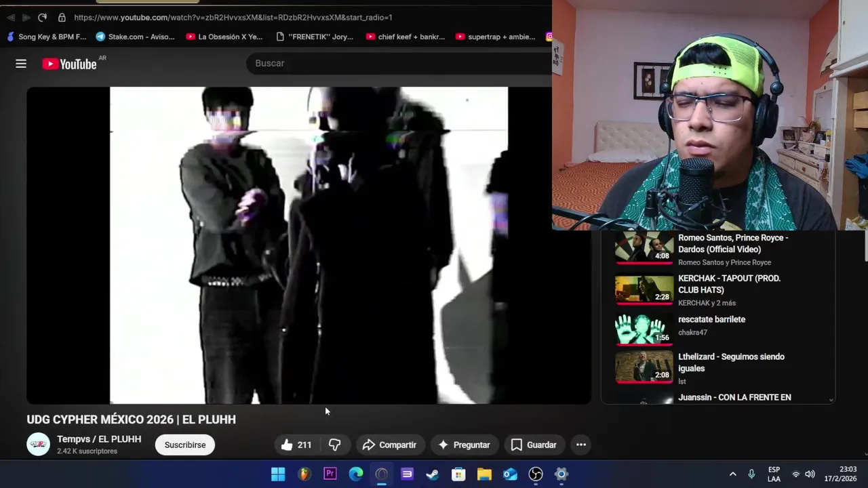Open La Obsesión X Ye... bookmark

click(x=224, y=37)
